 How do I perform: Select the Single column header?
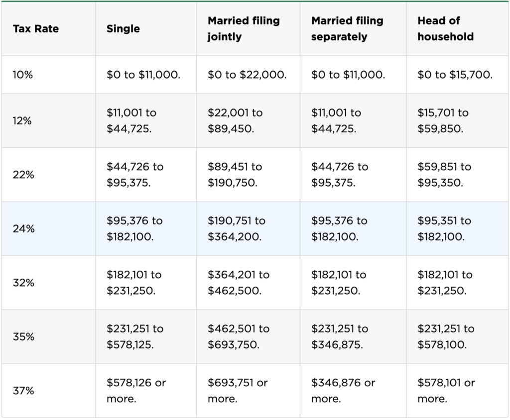click(x=123, y=29)
